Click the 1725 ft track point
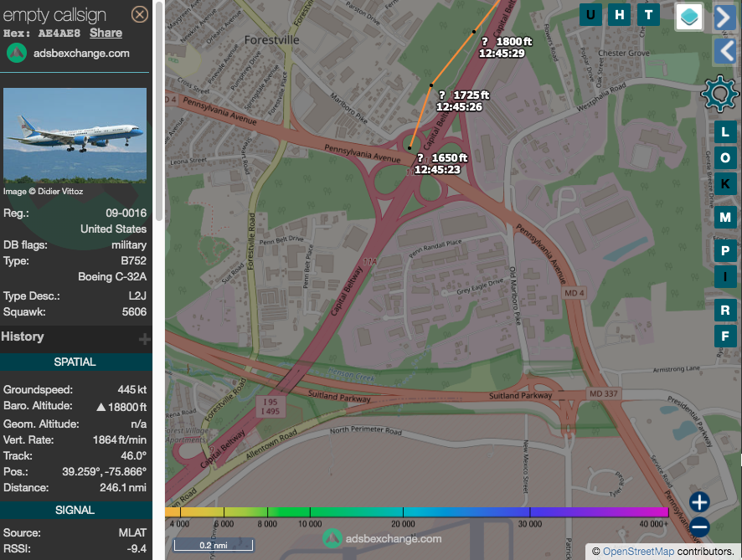742x560 pixels. 431,85
